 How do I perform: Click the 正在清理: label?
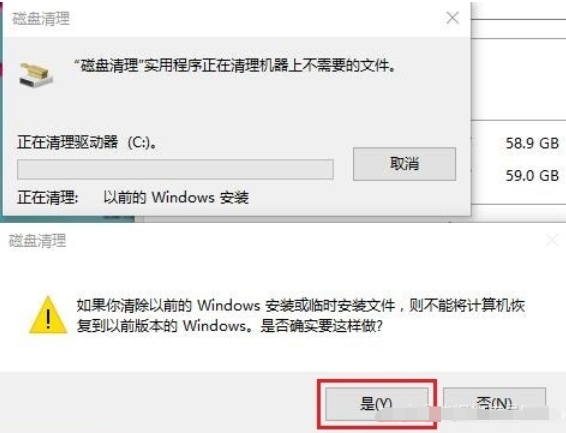pos(48,198)
